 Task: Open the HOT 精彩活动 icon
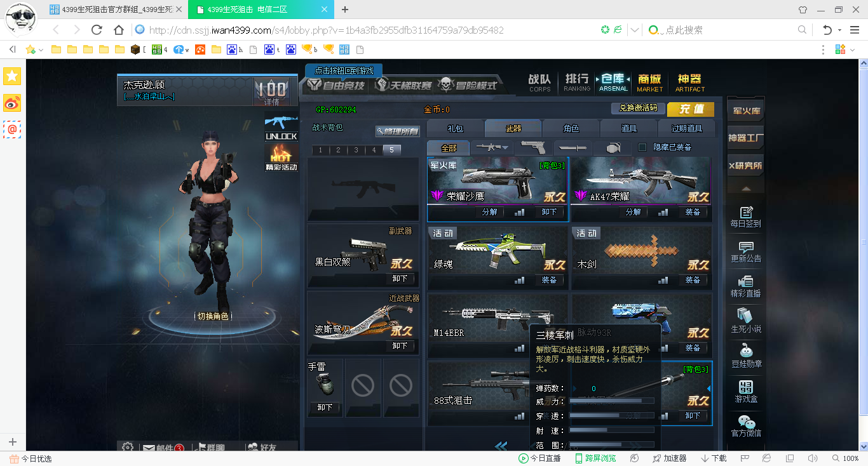point(281,157)
